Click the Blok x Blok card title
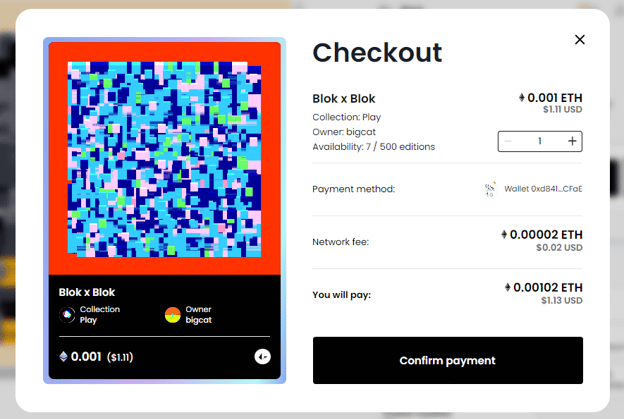 [87, 292]
